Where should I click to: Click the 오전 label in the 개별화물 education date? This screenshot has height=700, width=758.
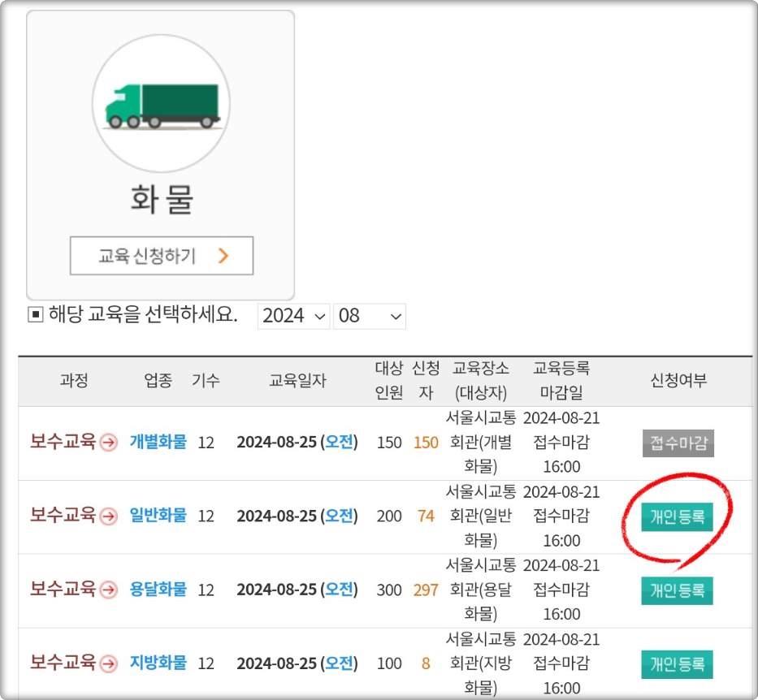click(341, 443)
